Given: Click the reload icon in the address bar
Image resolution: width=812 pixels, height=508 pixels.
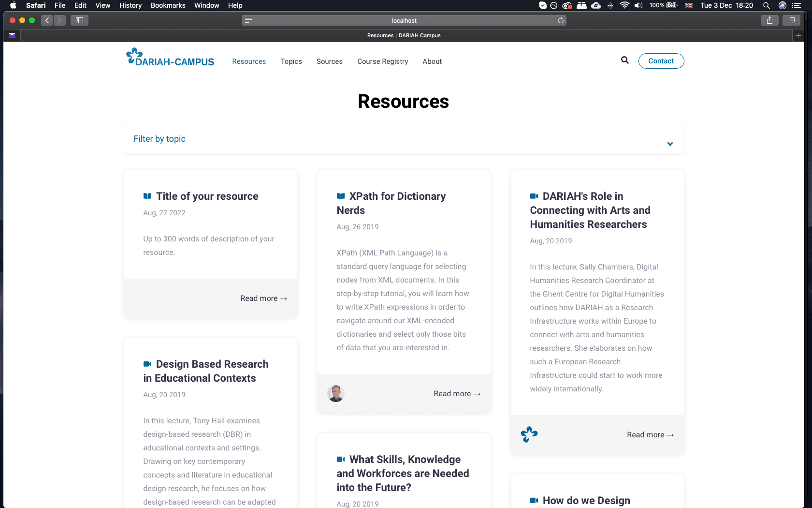Looking at the screenshot, I should pyautogui.click(x=560, y=20).
